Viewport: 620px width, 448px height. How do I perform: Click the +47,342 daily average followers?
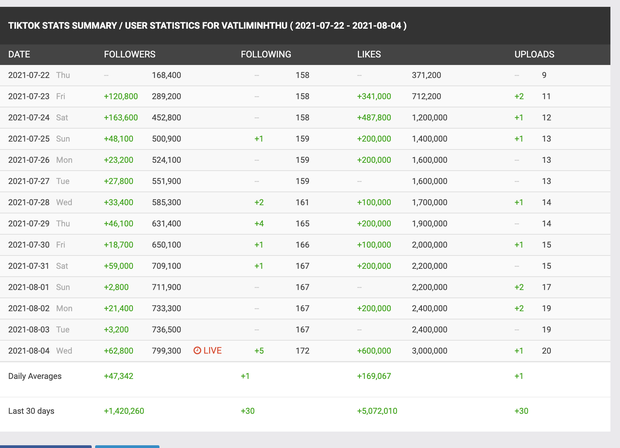(x=119, y=376)
